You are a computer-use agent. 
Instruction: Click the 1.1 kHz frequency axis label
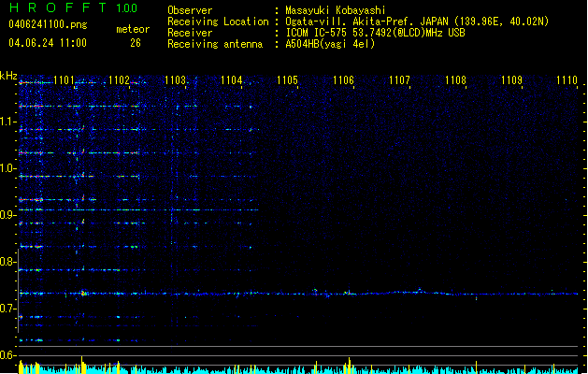pos(7,122)
